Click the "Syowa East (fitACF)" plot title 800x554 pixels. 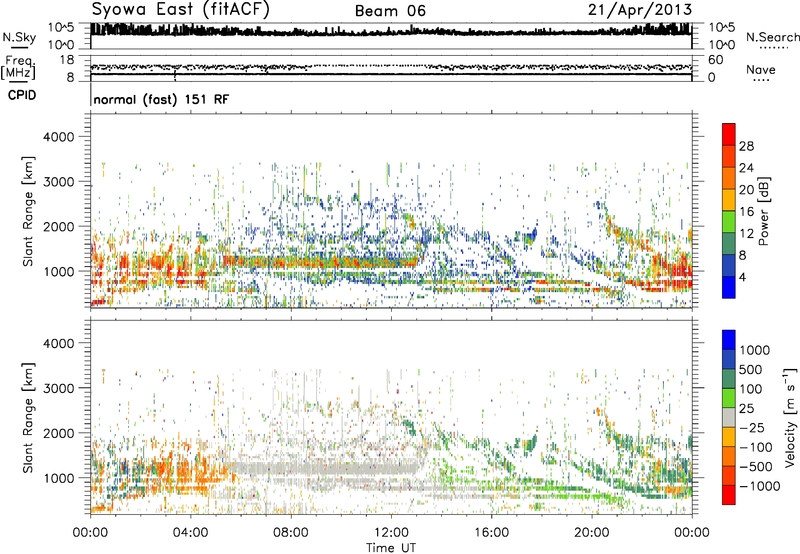coord(181,9)
